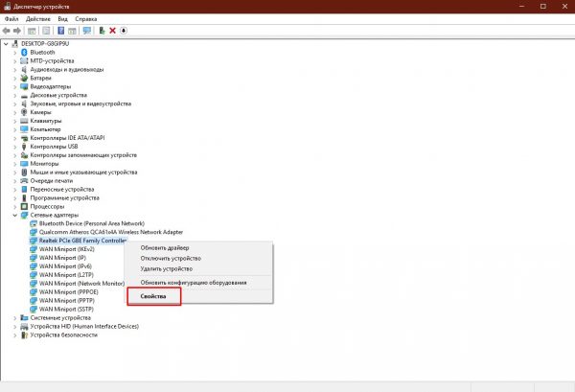Click the Батареи battery icon
This screenshot has height=392, width=575.
click(24, 78)
